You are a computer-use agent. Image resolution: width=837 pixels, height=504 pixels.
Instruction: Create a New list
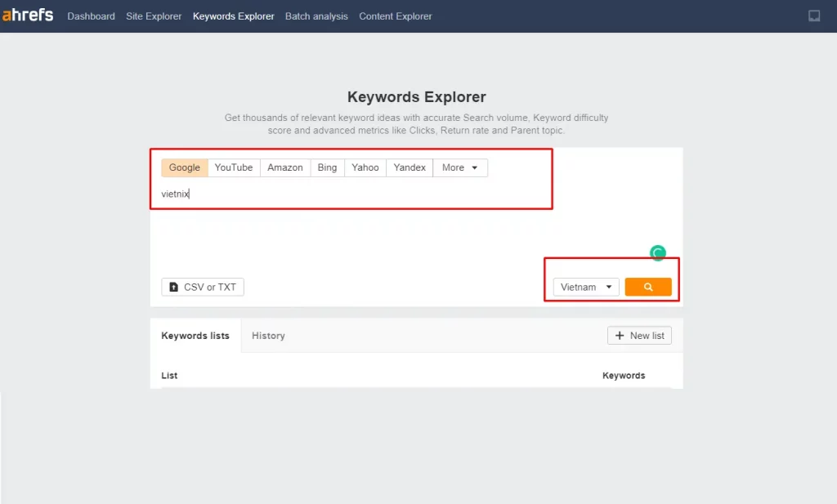point(639,336)
